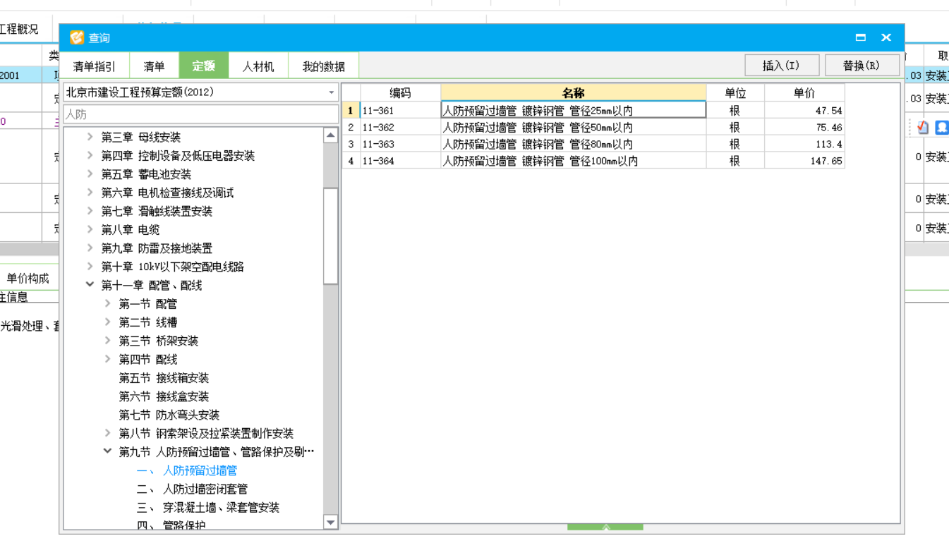Click the 插入(I) button
The width and height of the screenshot is (949, 560).
[782, 65]
